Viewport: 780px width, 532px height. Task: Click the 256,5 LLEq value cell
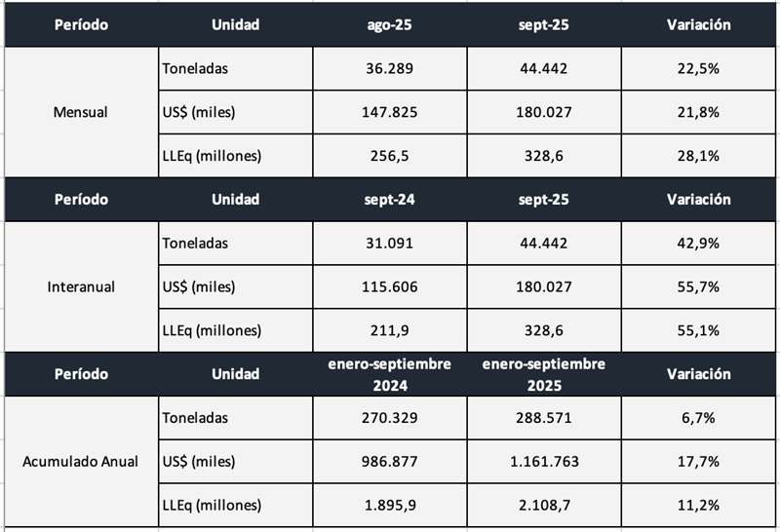tap(390, 156)
